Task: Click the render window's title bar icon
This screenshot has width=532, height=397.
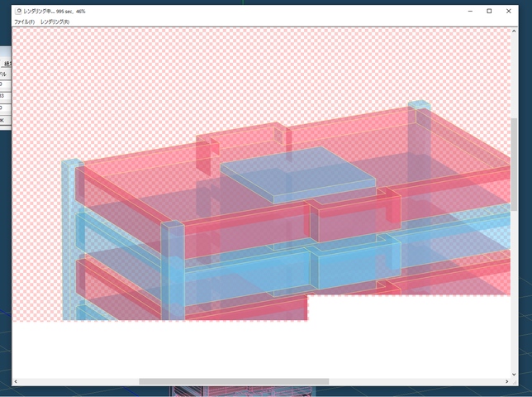Action: coord(19,12)
